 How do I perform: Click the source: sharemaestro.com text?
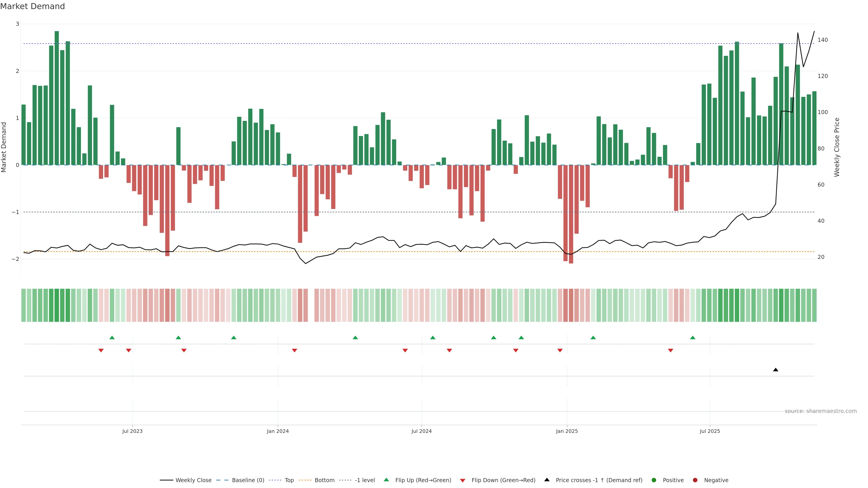[x=821, y=411]
